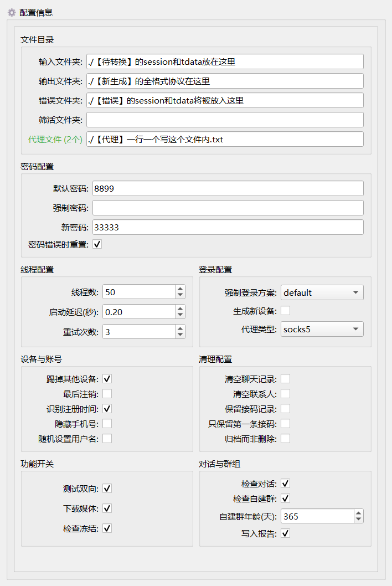Open the 强制登录方案 dropdown
This screenshot has width=392, height=586.
[322, 292]
